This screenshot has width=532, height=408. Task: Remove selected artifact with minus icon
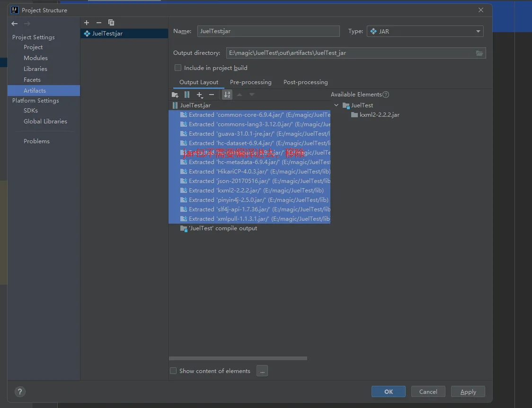(x=98, y=23)
